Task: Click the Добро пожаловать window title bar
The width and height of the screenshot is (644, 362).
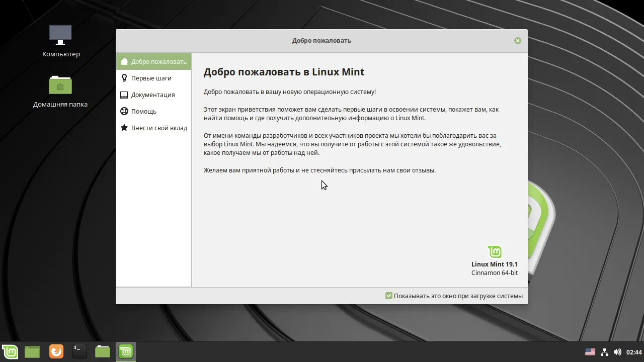Action: 321,41
